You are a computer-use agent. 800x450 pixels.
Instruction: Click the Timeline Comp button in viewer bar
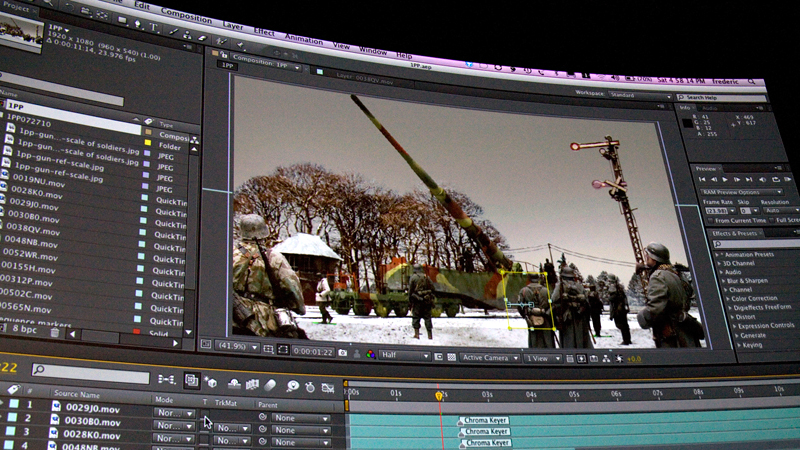pos(594,359)
